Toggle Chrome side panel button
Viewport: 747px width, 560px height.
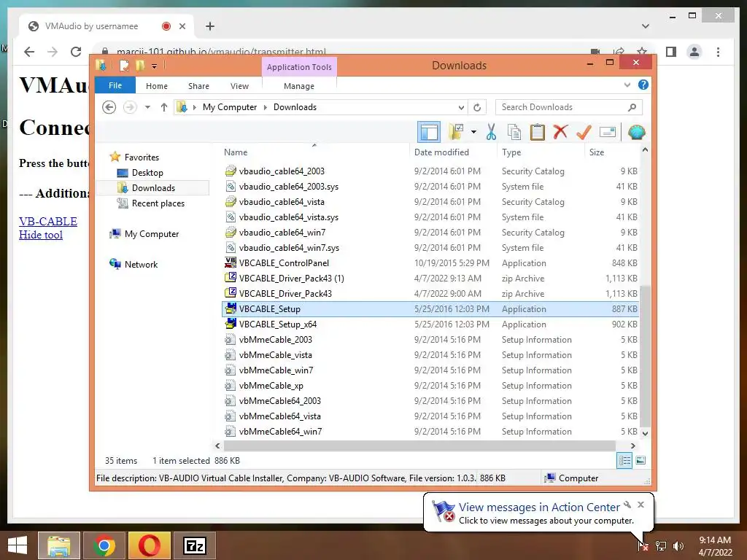pyautogui.click(x=671, y=52)
